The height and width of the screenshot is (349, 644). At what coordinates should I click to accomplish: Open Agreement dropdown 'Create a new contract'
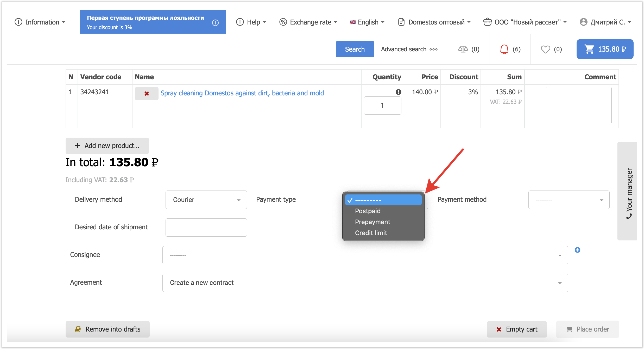click(365, 283)
